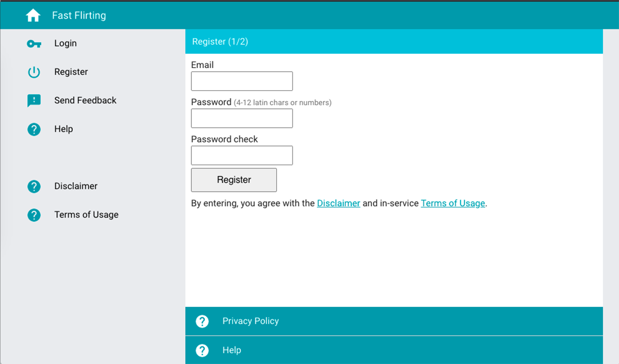Open Terms of Usage in the sidebar
This screenshot has height=364, width=619.
click(86, 215)
